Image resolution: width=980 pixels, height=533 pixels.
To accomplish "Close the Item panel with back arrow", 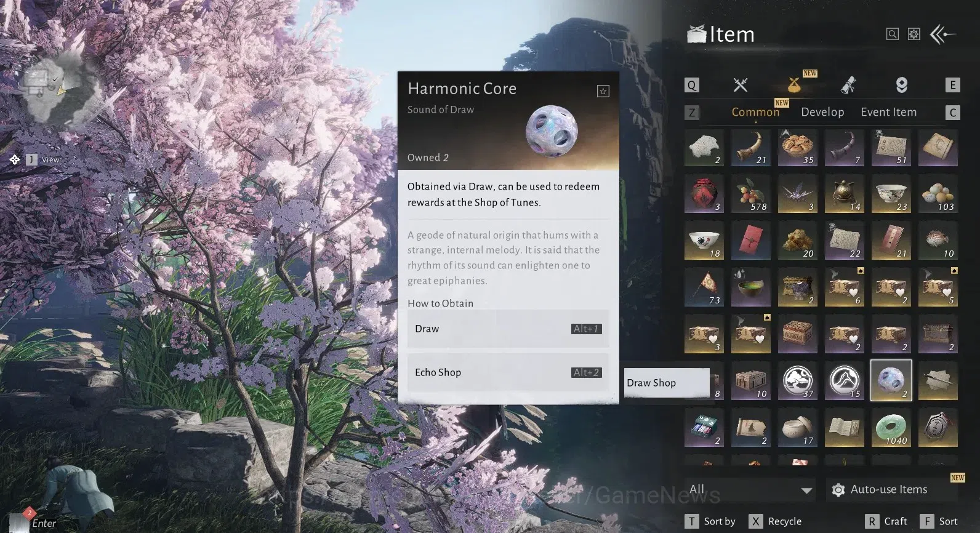I will [x=942, y=34].
